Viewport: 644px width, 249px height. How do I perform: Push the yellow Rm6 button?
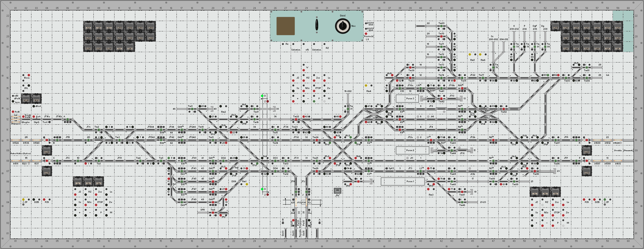(480, 55)
